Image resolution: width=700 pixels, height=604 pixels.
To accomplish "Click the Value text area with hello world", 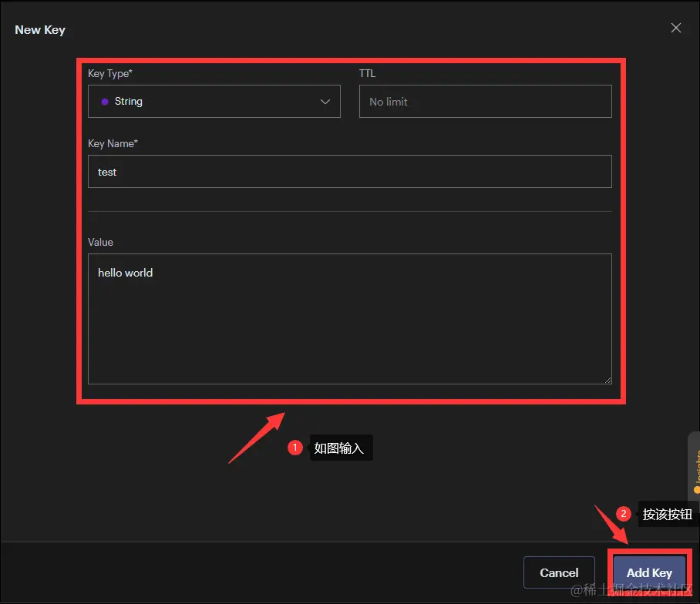I will pyautogui.click(x=349, y=319).
